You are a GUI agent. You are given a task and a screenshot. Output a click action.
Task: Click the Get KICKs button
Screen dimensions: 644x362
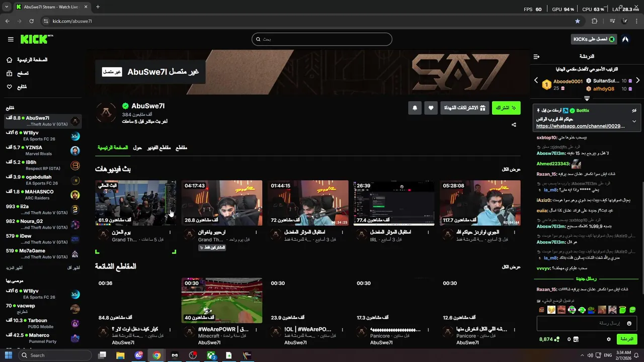(594, 39)
